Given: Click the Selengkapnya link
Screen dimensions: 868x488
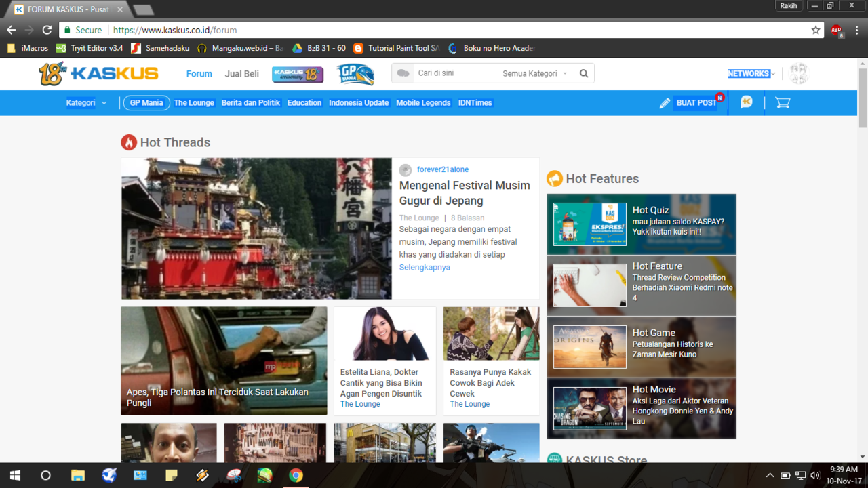Looking at the screenshot, I should (425, 267).
